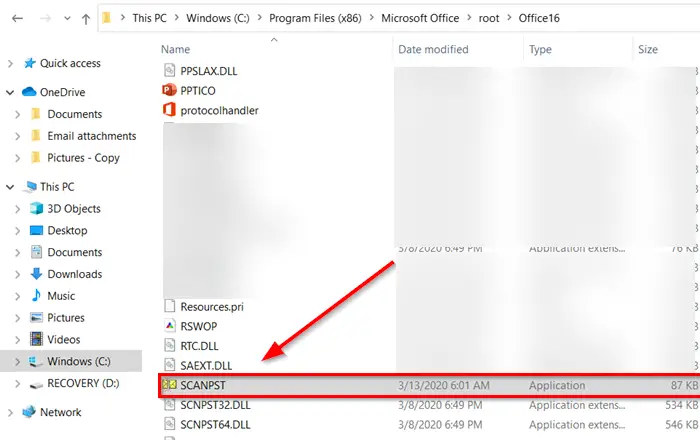
Task: Select the RSWOP color profile icon
Action: pyautogui.click(x=170, y=326)
